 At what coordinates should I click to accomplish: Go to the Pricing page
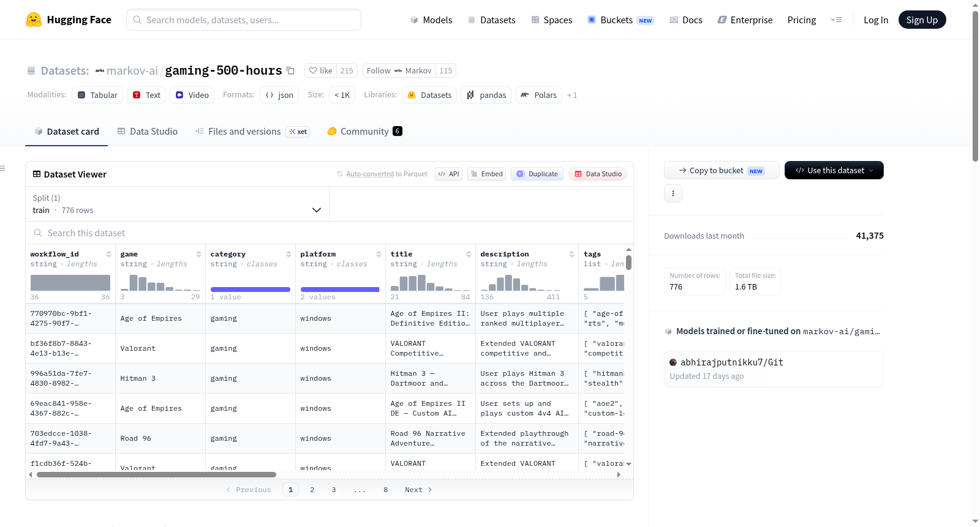coord(802,20)
